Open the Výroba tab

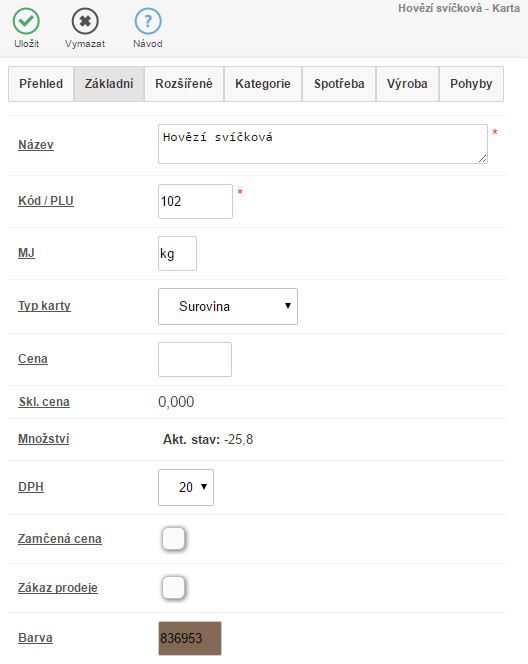click(x=407, y=84)
